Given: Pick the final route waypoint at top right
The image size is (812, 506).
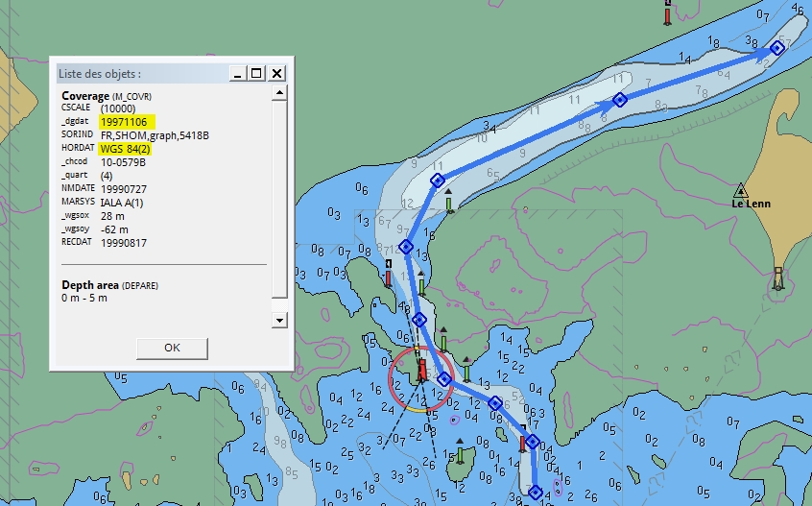Looking at the screenshot, I should [778, 48].
